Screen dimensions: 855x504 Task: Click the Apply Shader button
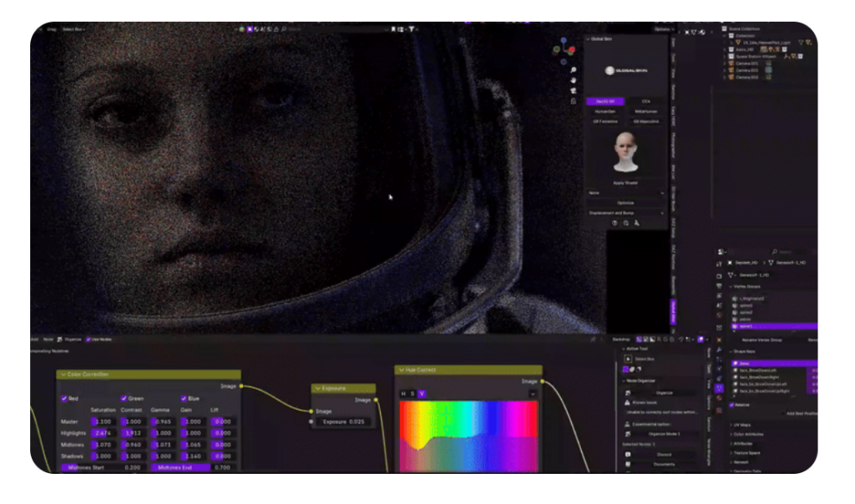(625, 182)
